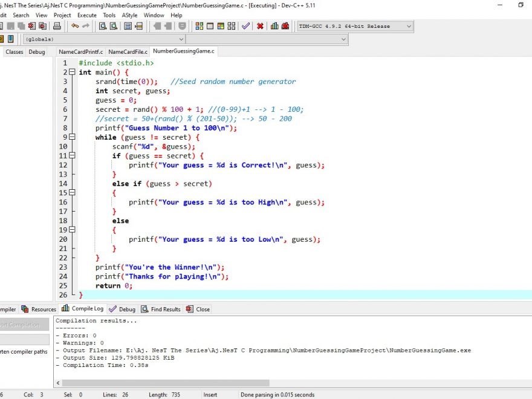
Task: Toggle the fold marker on line 11
Action: click(x=72, y=156)
